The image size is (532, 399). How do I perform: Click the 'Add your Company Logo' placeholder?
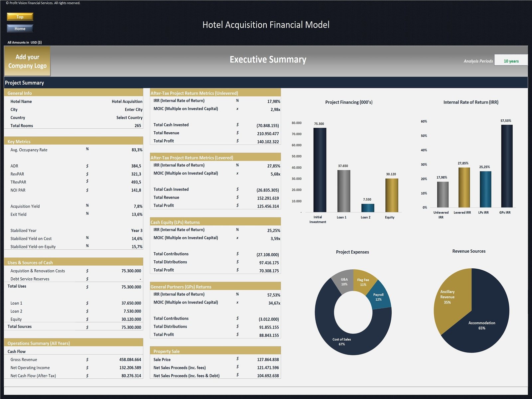click(x=27, y=61)
